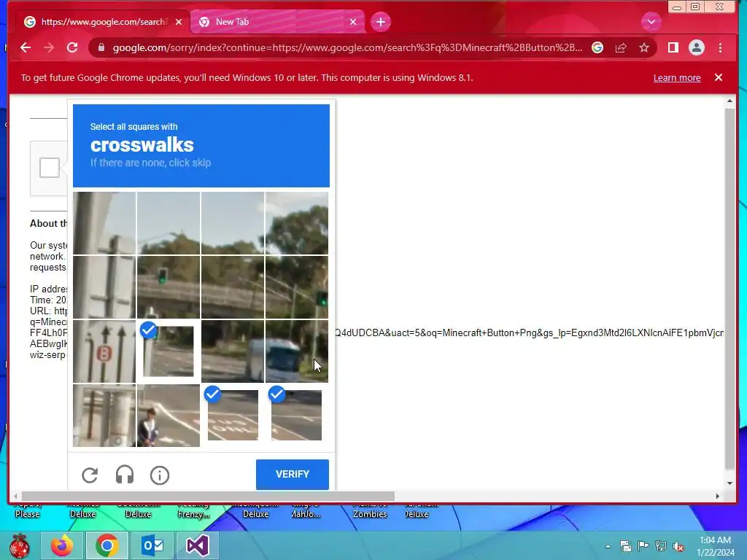Viewport: 747px width, 560px height.
Task: Open the Action Center flag tray icon
Action: click(643, 546)
